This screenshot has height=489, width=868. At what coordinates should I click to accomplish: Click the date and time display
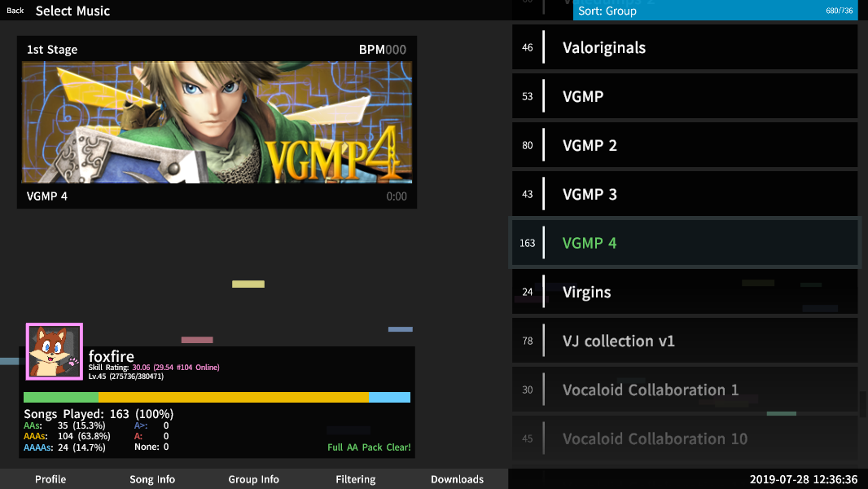click(x=803, y=479)
